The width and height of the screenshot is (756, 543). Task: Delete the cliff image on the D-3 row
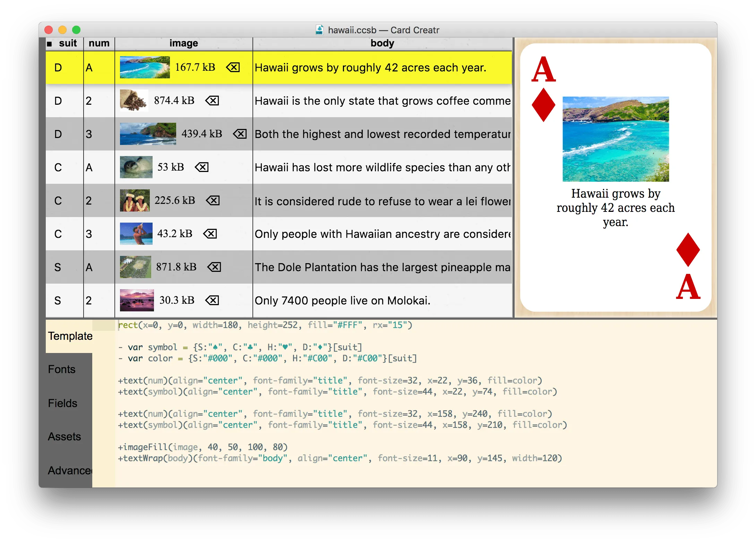click(241, 134)
